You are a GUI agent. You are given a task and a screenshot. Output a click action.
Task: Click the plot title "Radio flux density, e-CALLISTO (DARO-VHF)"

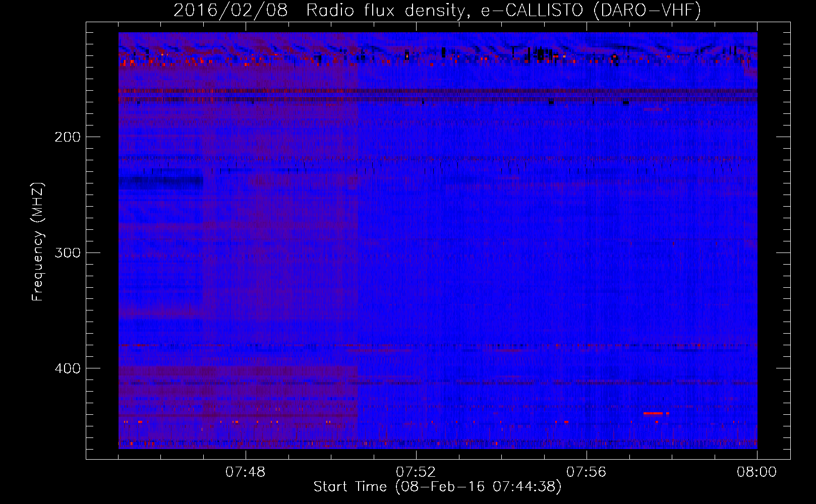[503, 11]
